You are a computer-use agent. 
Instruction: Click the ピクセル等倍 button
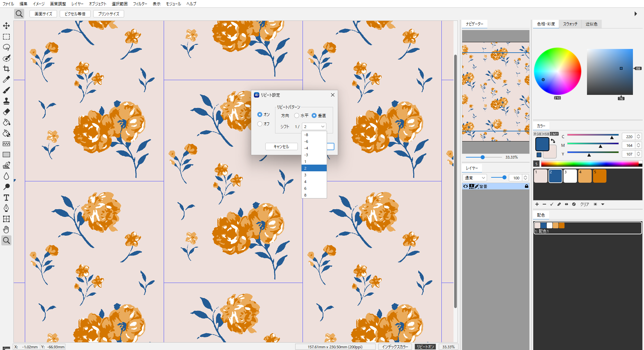pyautogui.click(x=75, y=14)
